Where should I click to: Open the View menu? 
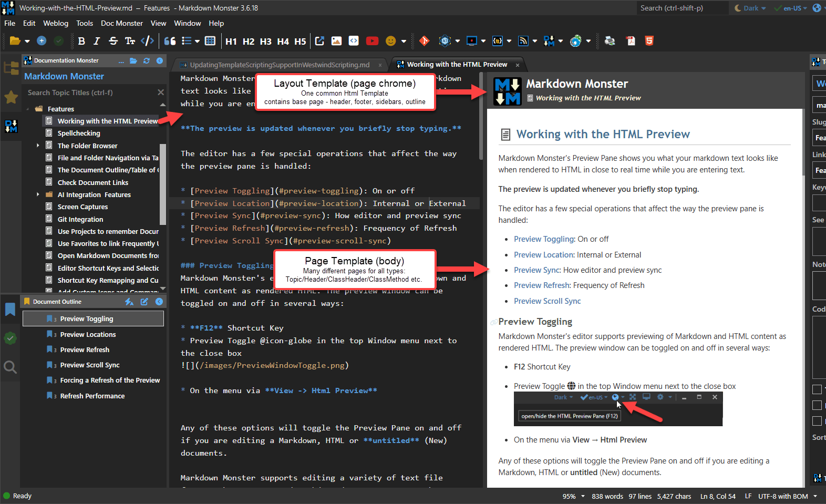pyautogui.click(x=158, y=23)
